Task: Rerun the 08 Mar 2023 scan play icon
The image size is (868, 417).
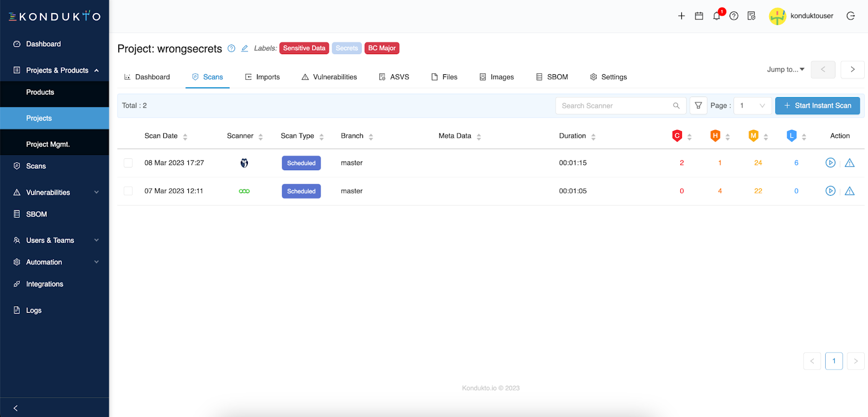Action: [x=831, y=163]
